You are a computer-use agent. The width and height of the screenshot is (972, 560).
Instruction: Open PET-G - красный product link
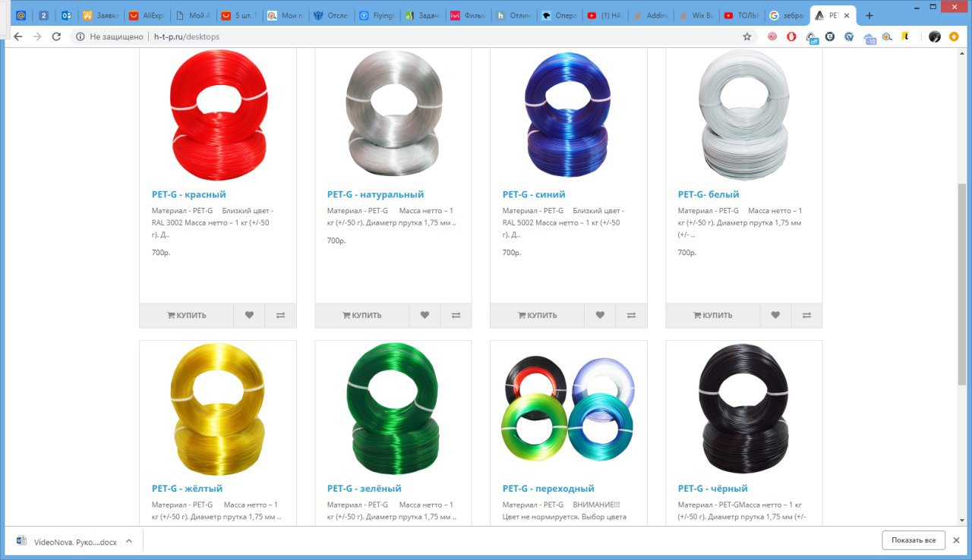pyautogui.click(x=189, y=194)
